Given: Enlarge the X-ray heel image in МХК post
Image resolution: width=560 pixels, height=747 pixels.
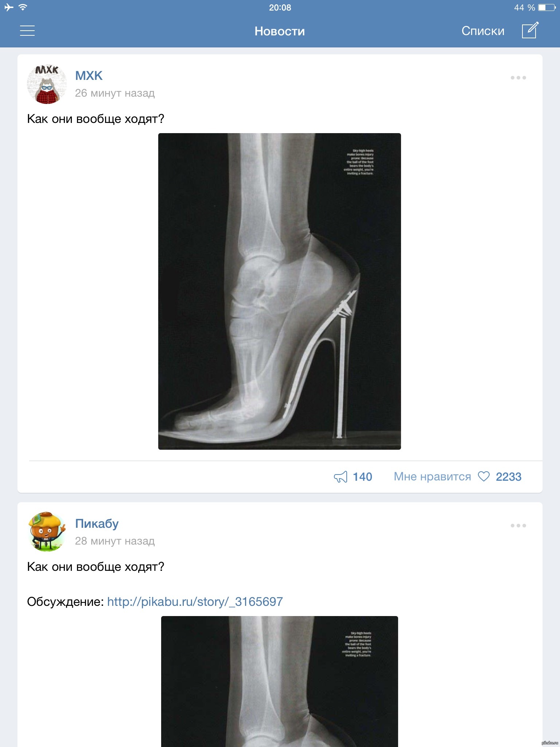Looking at the screenshot, I should pos(280,291).
